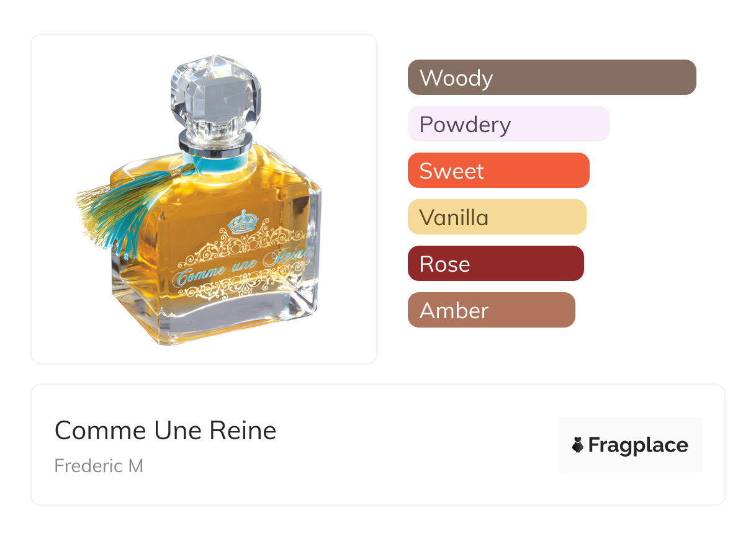Click the blue crown emblem on bottle
This screenshot has height=536, width=756.
243,222
